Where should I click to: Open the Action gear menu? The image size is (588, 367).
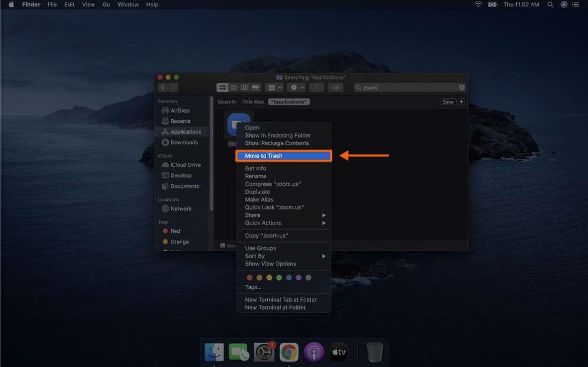[296, 87]
